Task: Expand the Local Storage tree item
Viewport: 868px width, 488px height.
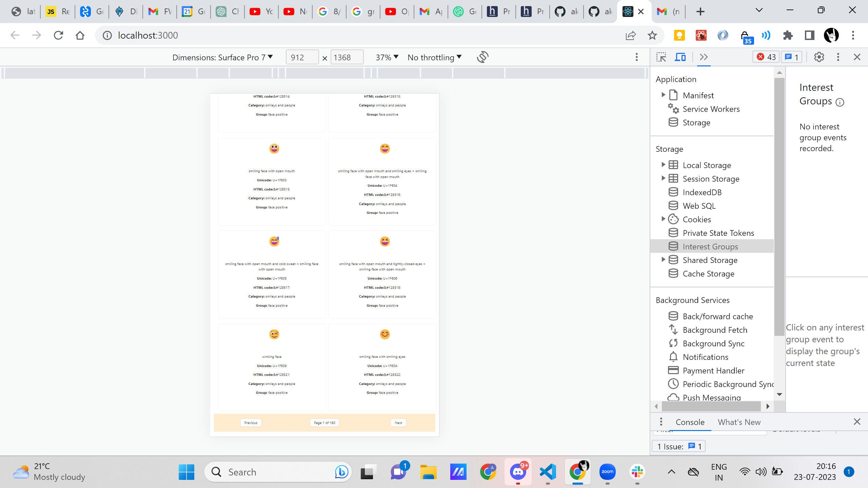Action: tap(663, 165)
